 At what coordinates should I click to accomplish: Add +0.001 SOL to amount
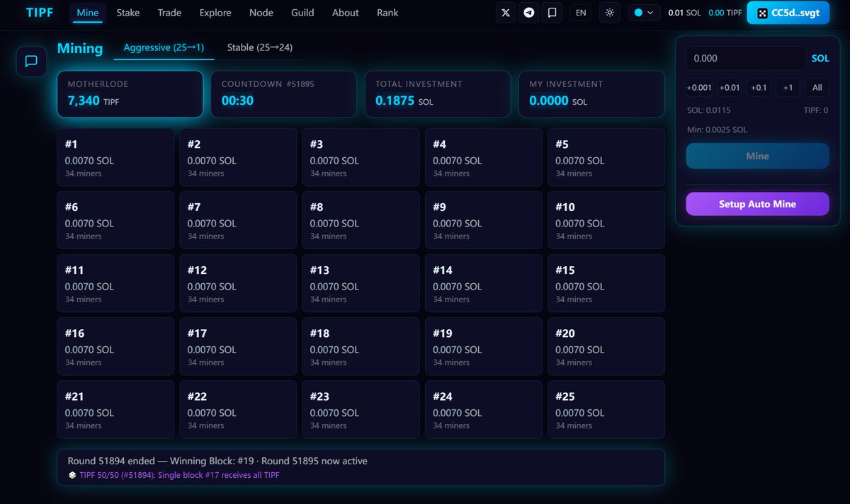700,88
